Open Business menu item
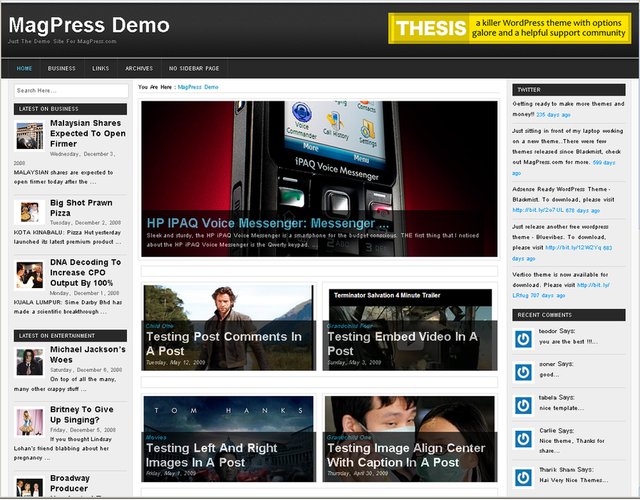This screenshot has height=500, width=640. tap(61, 68)
